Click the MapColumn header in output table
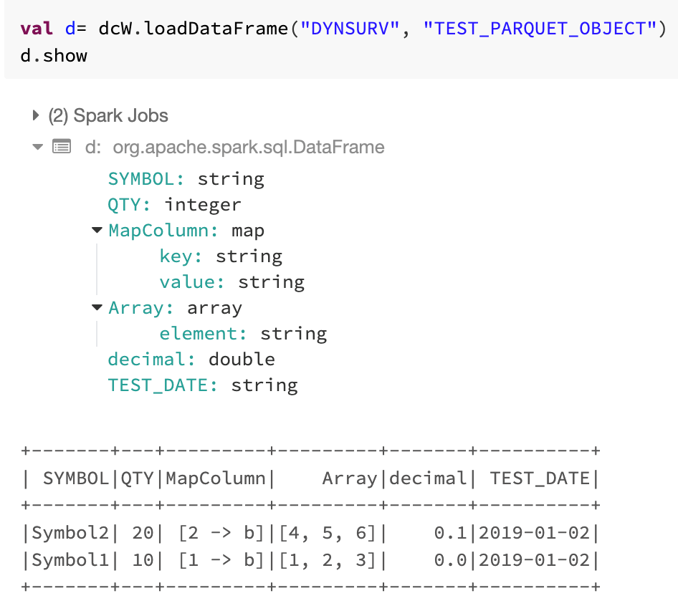Image resolution: width=678 pixels, height=616 pixels. (x=215, y=478)
